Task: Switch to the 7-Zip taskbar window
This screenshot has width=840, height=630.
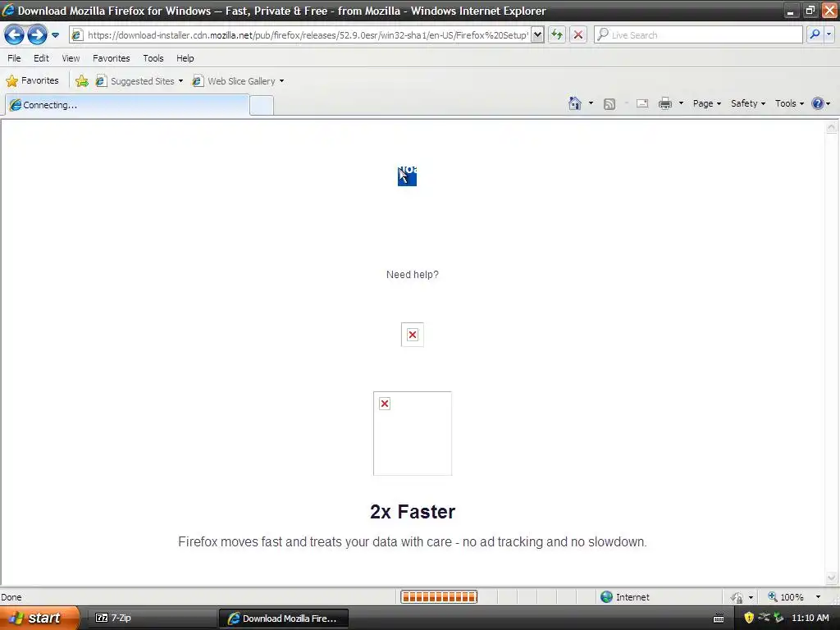Action: pyautogui.click(x=152, y=619)
